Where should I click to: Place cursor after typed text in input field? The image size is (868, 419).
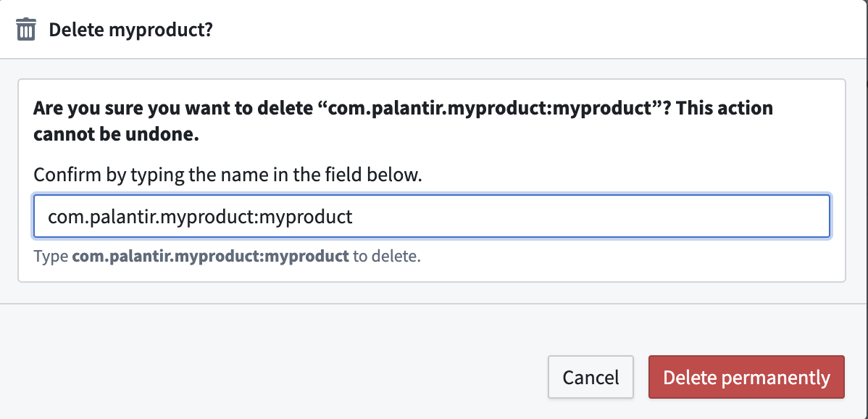(x=354, y=216)
